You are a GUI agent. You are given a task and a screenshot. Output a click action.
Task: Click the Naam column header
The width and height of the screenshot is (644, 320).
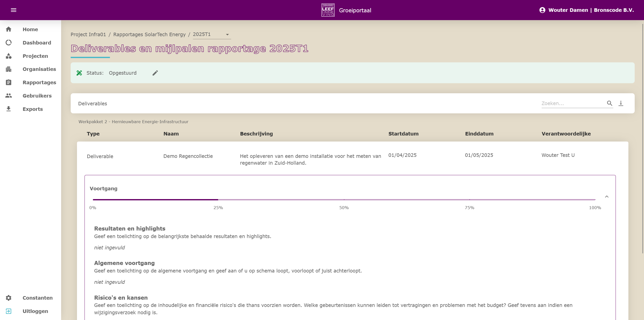pyautogui.click(x=171, y=134)
